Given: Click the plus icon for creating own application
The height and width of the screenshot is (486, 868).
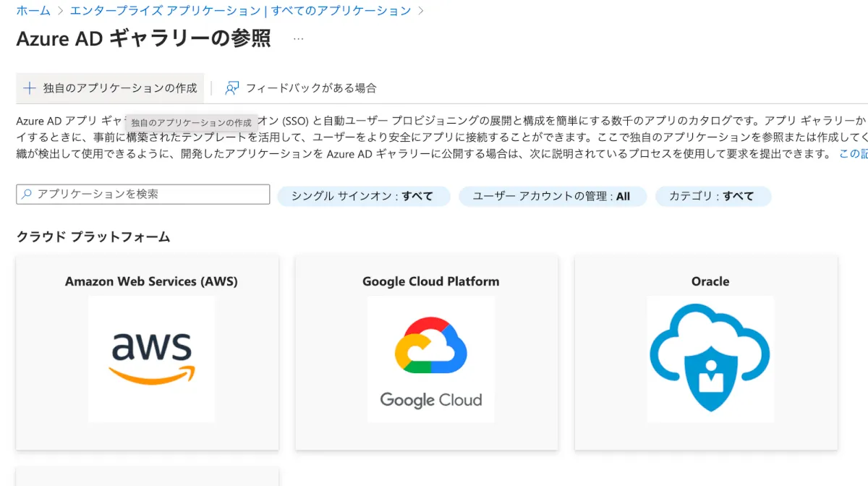Looking at the screenshot, I should tap(29, 88).
